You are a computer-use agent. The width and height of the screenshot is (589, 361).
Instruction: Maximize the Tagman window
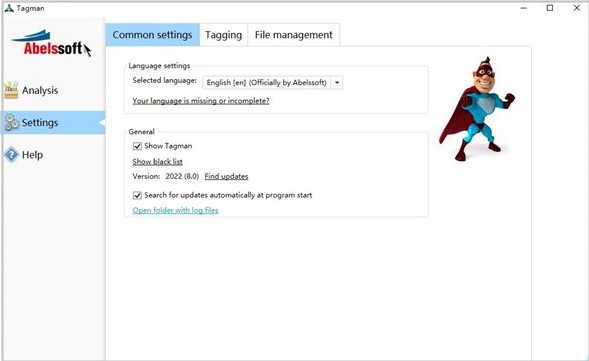tap(550, 8)
